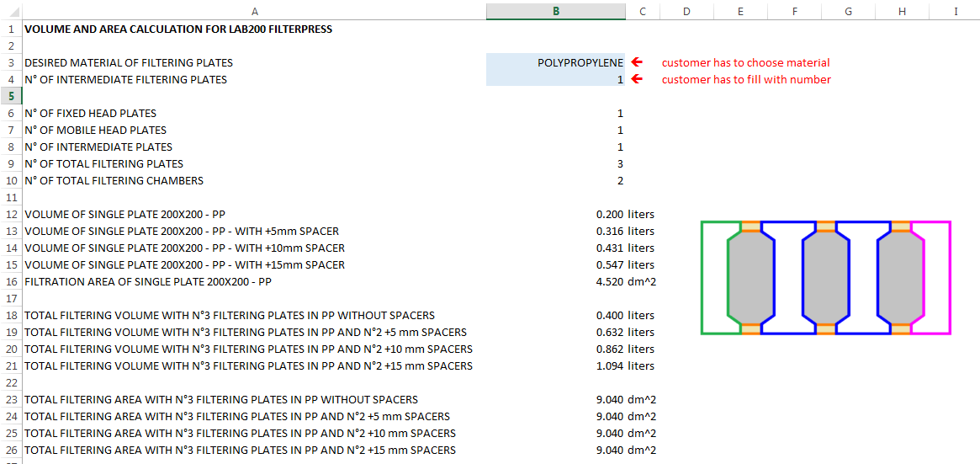Click row 26 header
The width and height of the screenshot is (980, 464).
tap(11, 450)
